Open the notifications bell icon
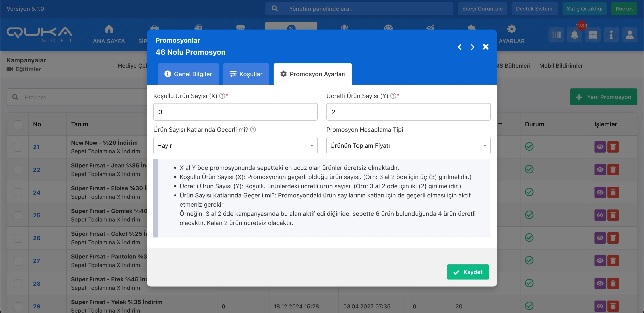Image resolution: width=644 pixels, height=313 pixels. [x=574, y=35]
